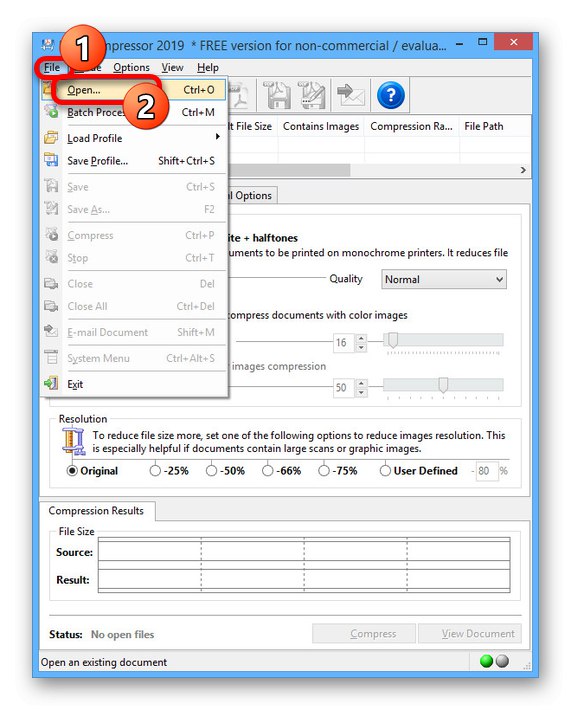This screenshot has height=710, width=571.
Task: Click the Load Profile folder icon
Action: tap(51, 138)
